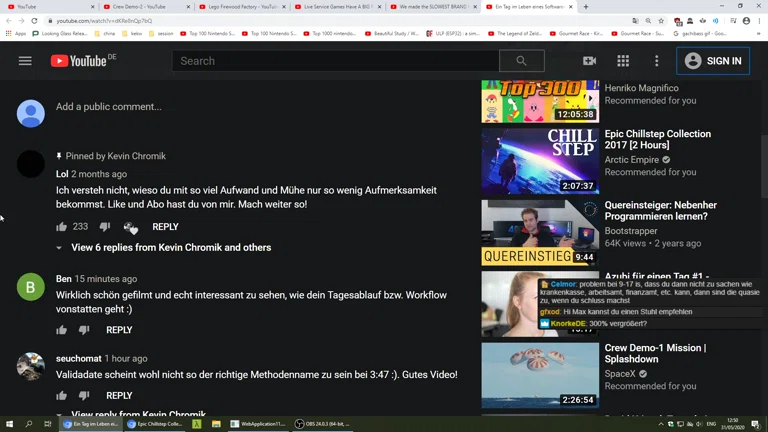The width and height of the screenshot is (768, 432).
Task: Open WebApplication11 taskbar window
Action: (x=258, y=424)
